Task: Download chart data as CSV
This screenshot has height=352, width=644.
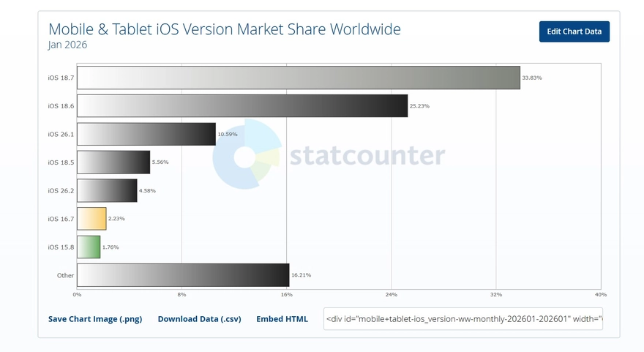Action: pyautogui.click(x=199, y=319)
